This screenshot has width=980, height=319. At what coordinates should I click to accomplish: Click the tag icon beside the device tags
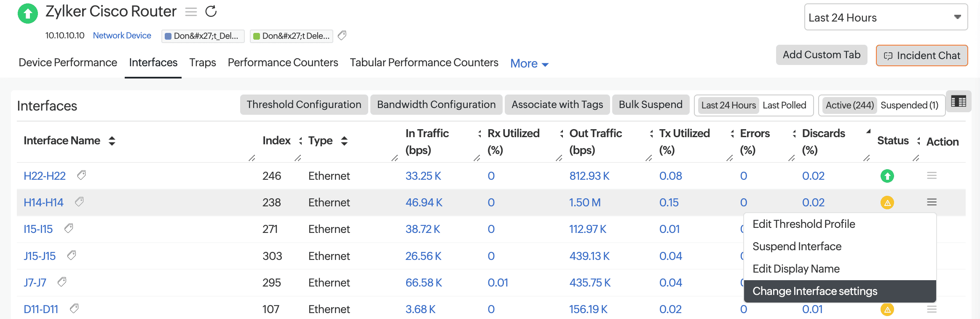click(342, 35)
